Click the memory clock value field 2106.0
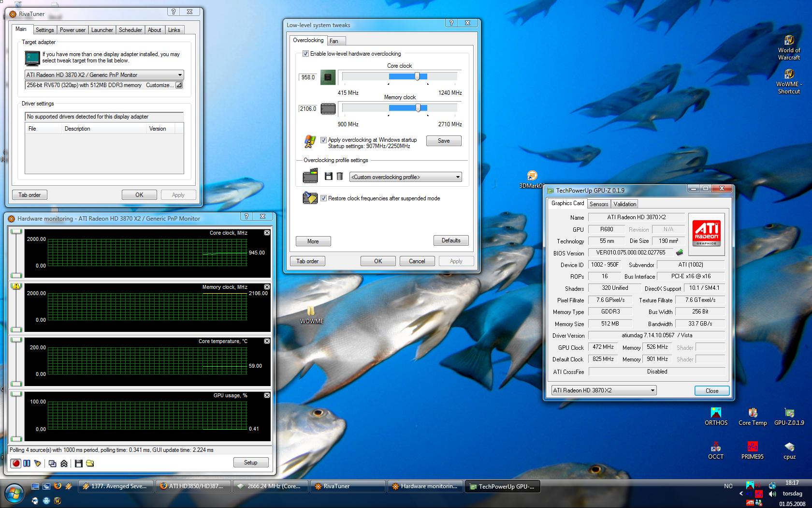The height and width of the screenshot is (508, 812). coord(308,109)
